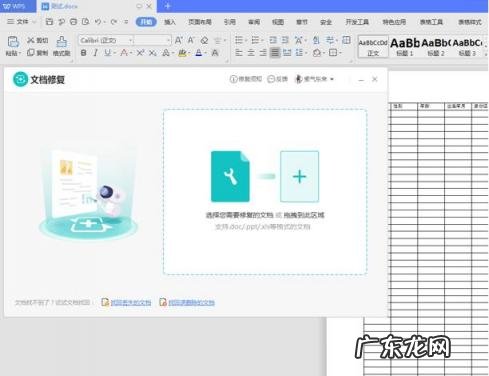Open the 页面布局 ribbon tab
The image size is (489, 376).
pyautogui.click(x=200, y=22)
